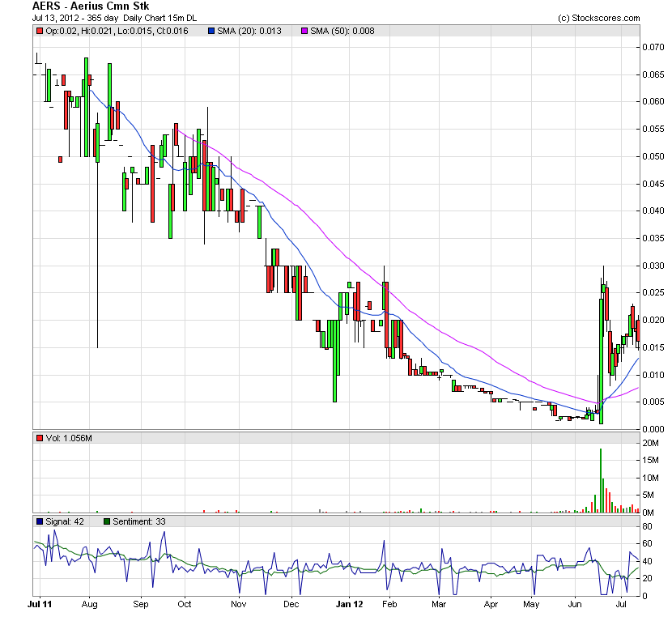
Task: Click the blue SMA (20) legend swatch
Action: 211,31
